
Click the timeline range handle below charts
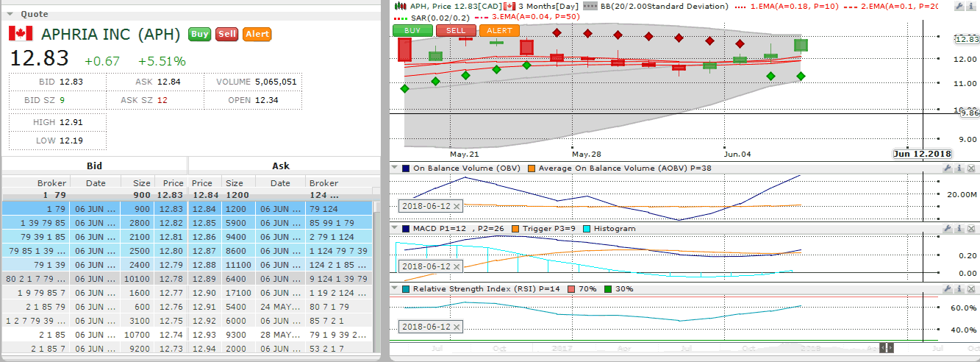[887, 347]
